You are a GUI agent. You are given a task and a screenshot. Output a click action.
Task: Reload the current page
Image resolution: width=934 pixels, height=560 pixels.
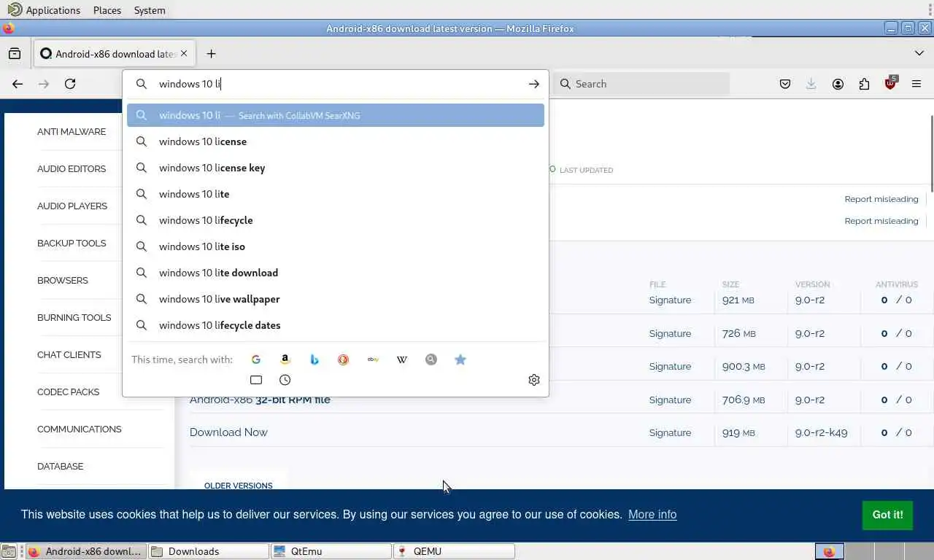click(70, 84)
